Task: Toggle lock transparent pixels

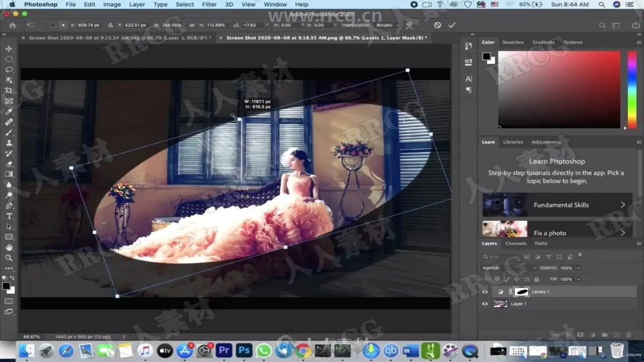Action: point(497,279)
